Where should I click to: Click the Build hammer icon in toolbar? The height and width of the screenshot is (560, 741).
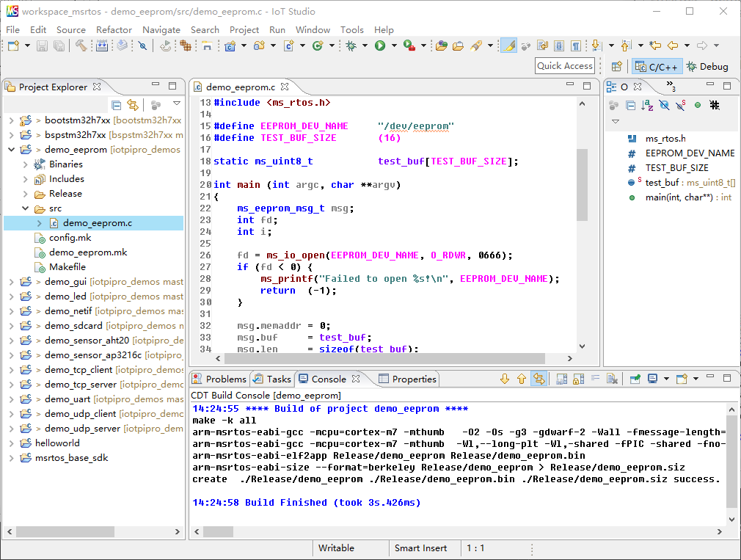[x=81, y=46]
